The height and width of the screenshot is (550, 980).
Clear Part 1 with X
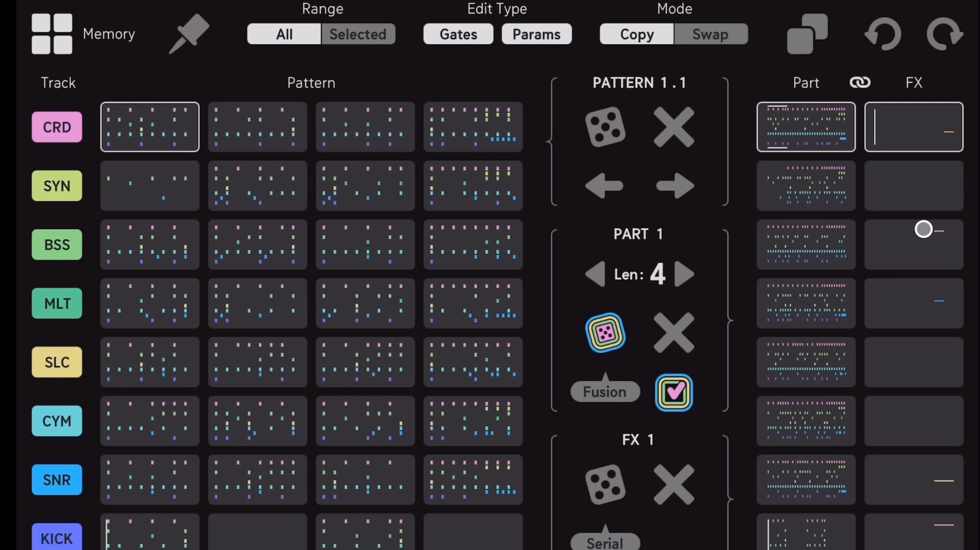point(674,333)
